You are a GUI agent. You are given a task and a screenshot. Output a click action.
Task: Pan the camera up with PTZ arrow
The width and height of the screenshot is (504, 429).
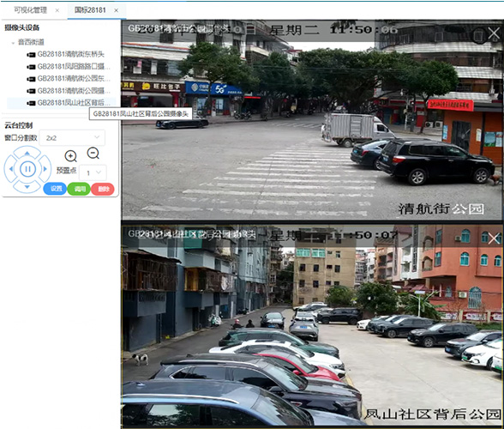[x=27, y=154]
